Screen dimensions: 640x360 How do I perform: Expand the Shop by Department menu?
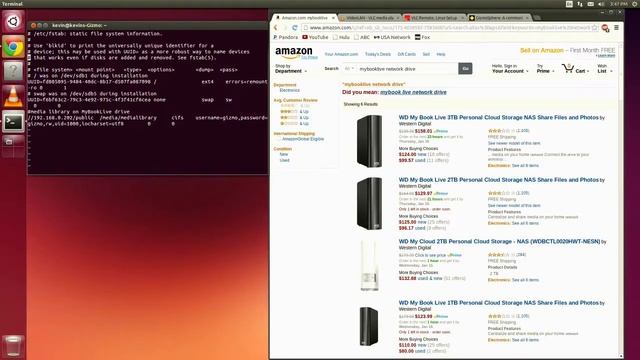(291, 69)
